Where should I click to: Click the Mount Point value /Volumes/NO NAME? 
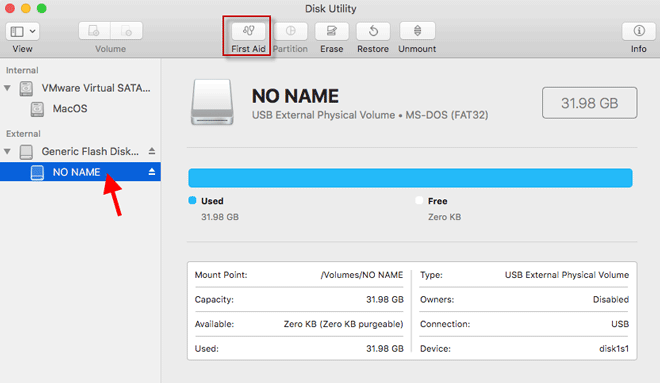362,275
